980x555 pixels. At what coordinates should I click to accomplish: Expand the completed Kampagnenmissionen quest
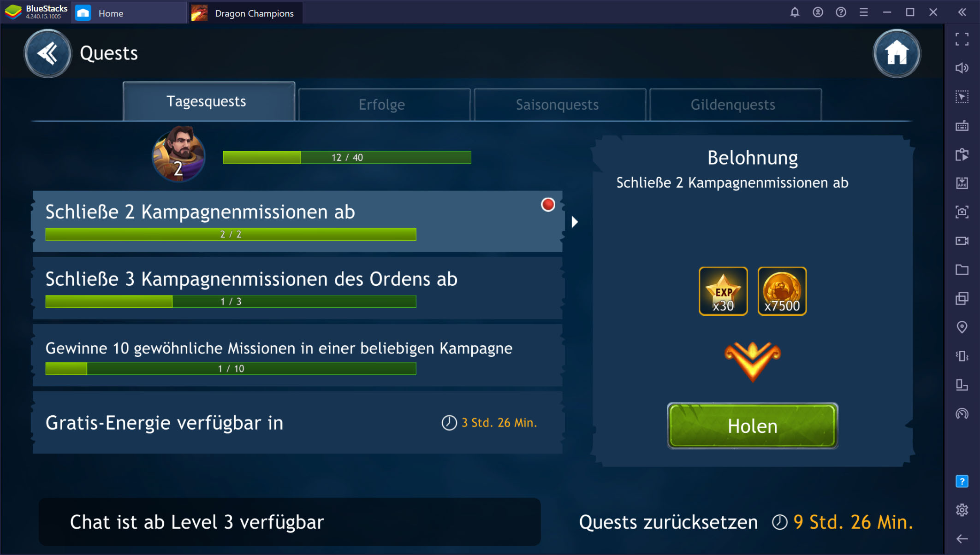point(576,221)
